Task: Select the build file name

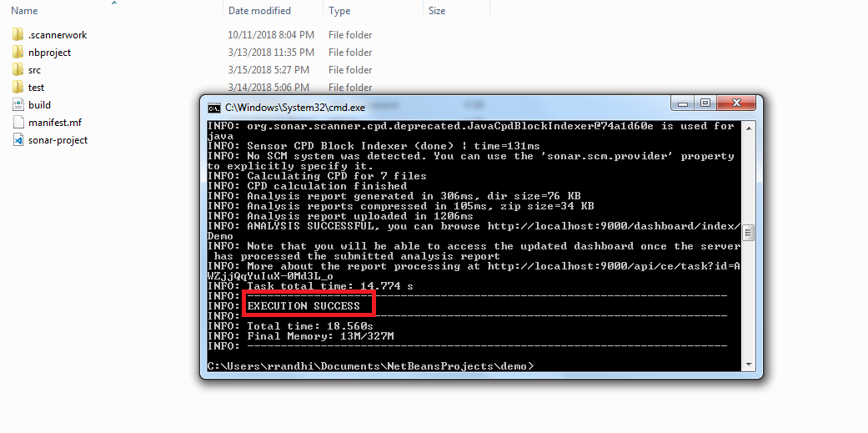Action: click(x=39, y=105)
